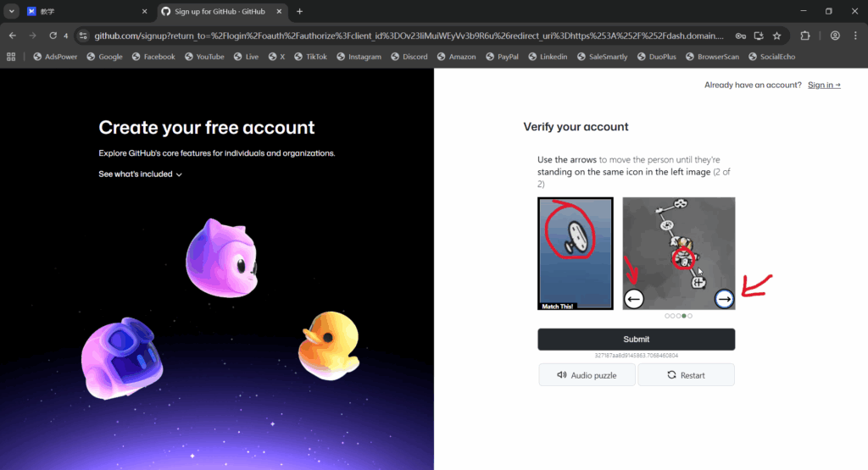The width and height of the screenshot is (868, 470).
Task: Follow the Sign in link
Action: (x=823, y=85)
